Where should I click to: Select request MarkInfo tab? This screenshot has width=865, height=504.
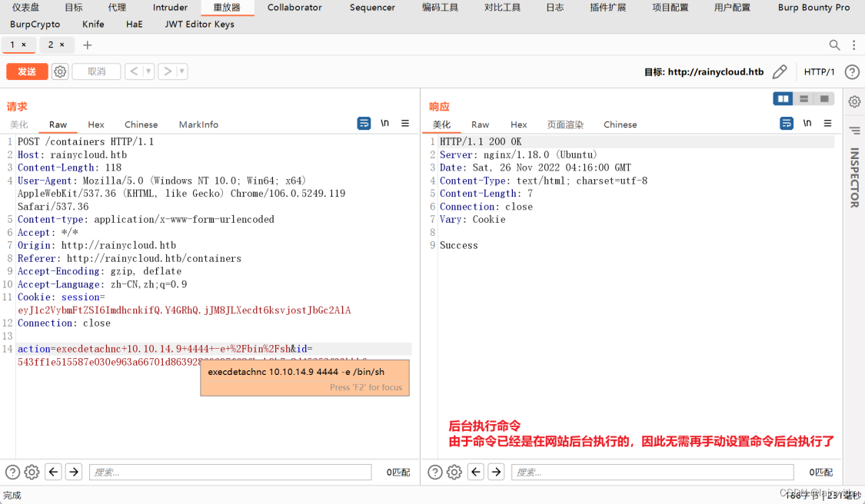[x=198, y=124]
